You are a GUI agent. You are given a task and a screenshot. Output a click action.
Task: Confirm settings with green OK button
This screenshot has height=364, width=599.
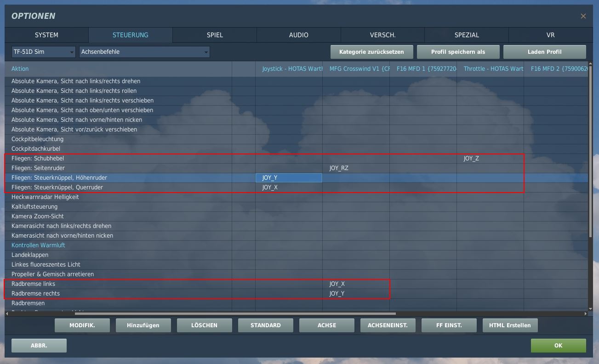point(558,346)
